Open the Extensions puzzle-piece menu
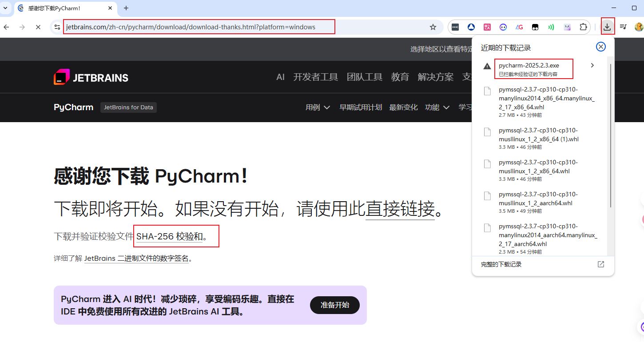This screenshot has height=342, width=644. (x=583, y=27)
